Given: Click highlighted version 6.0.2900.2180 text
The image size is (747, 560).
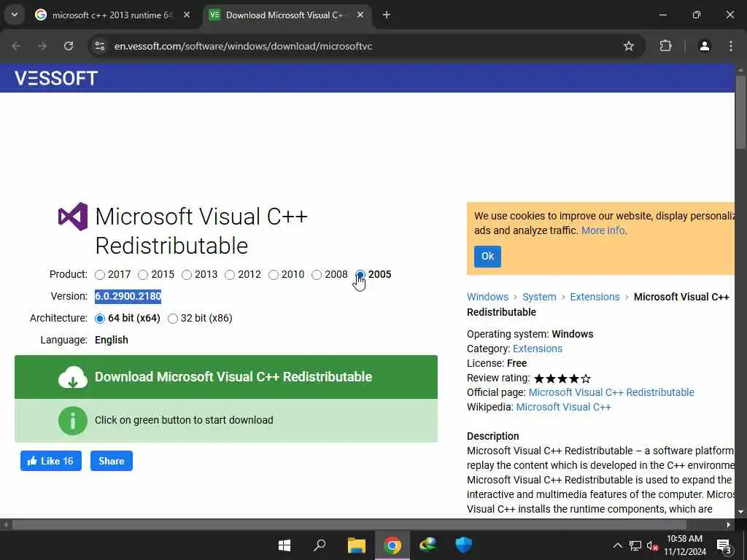Looking at the screenshot, I should click(128, 296).
